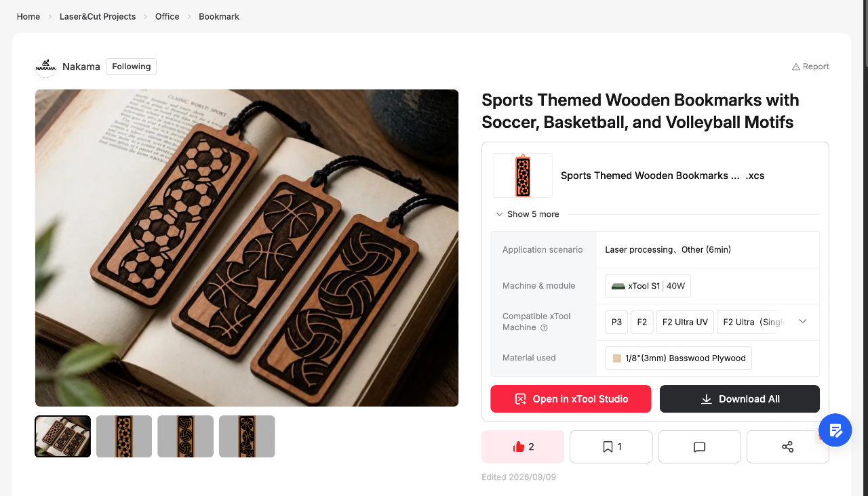
Task: Open the comments speech bubble icon
Action: (700, 447)
